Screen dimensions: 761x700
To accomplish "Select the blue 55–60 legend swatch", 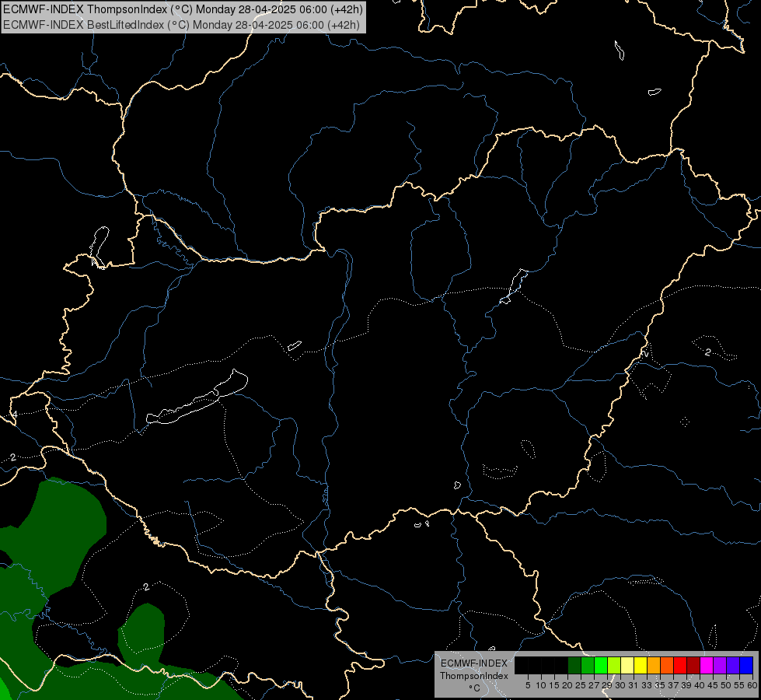I will [746, 665].
